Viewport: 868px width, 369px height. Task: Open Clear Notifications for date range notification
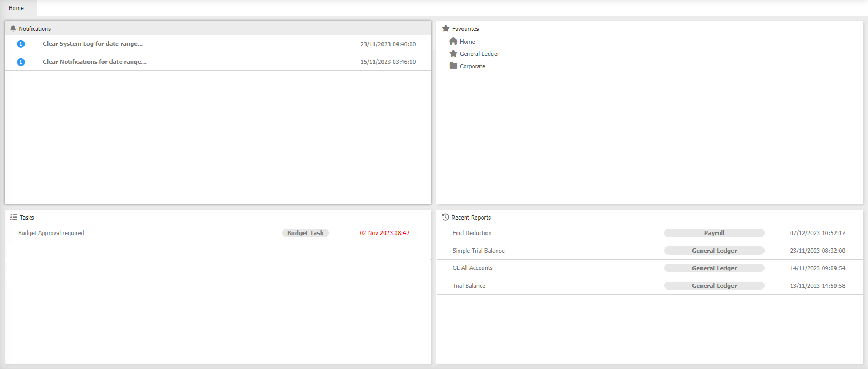pyautogui.click(x=94, y=62)
